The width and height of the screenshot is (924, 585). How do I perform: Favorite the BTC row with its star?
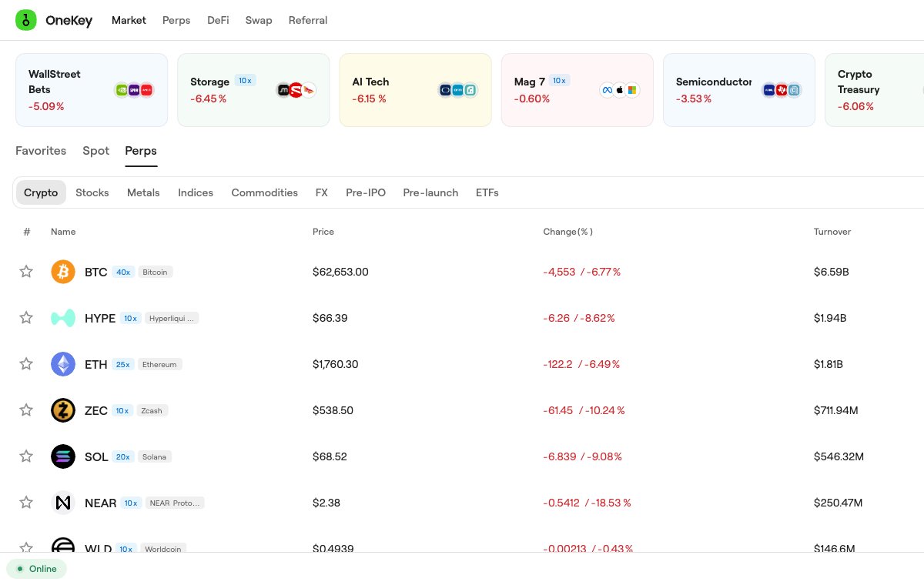(x=26, y=272)
